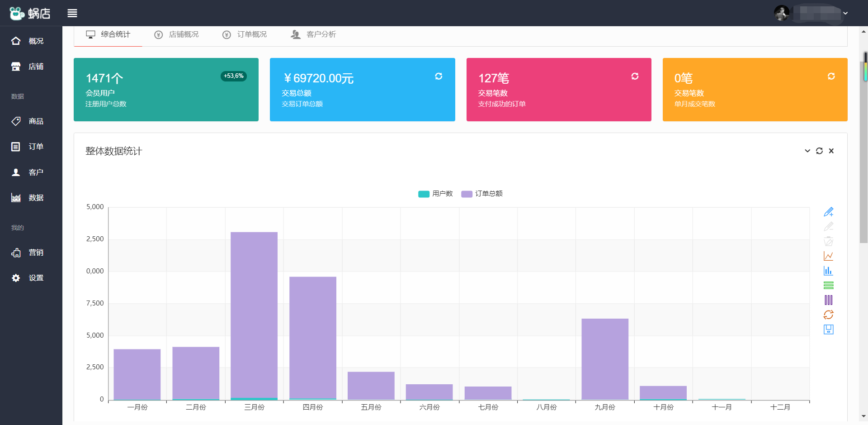The width and height of the screenshot is (868, 425).
Task: Click the restore chart refresh icon
Action: [828, 315]
